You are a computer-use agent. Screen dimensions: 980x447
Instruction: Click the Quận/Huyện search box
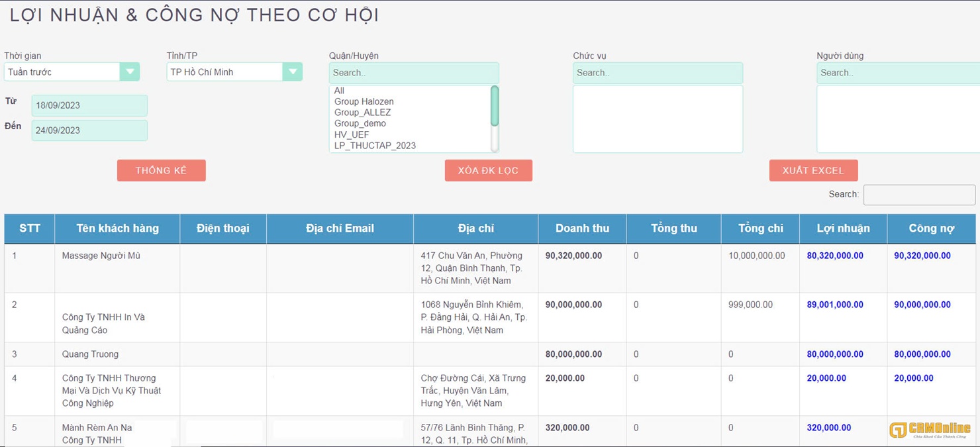414,73
